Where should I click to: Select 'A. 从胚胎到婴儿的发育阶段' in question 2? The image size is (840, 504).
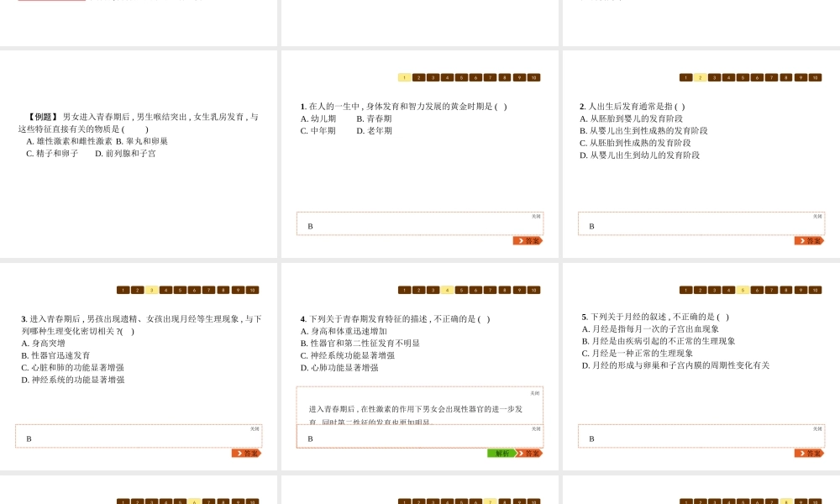tap(631, 119)
